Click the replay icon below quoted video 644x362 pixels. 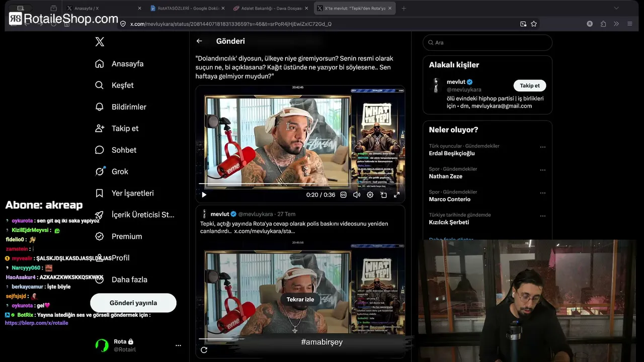point(204,350)
